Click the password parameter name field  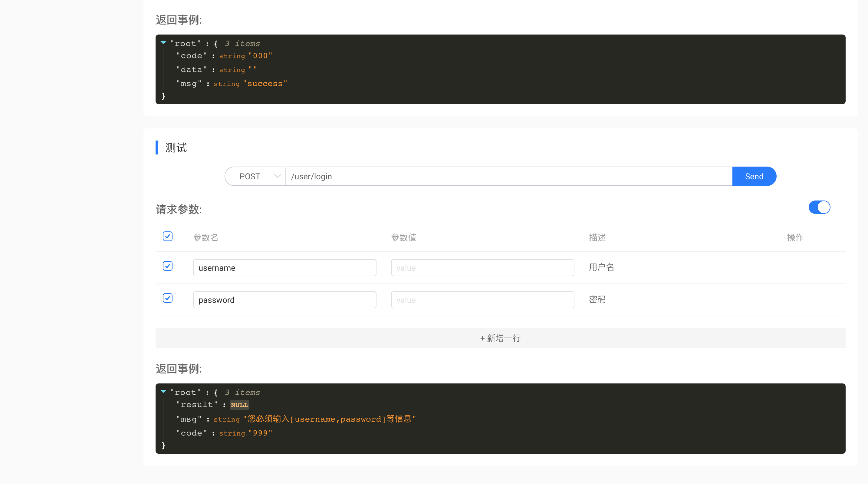pyautogui.click(x=284, y=300)
